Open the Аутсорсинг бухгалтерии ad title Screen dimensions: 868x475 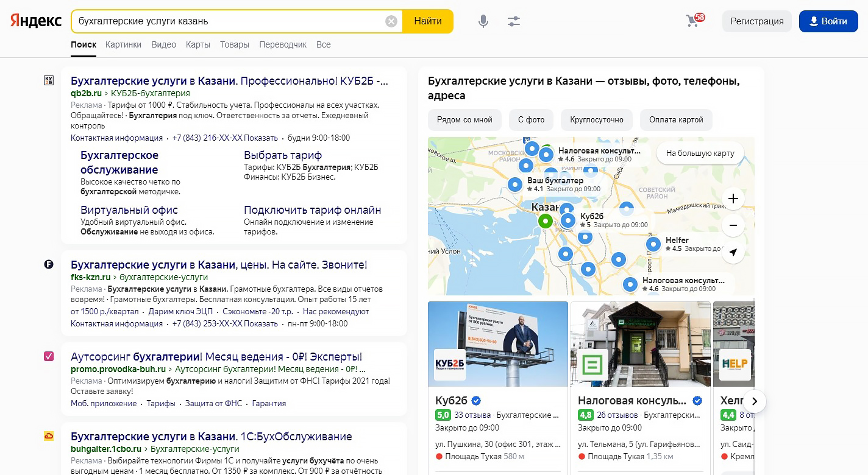[216, 357]
